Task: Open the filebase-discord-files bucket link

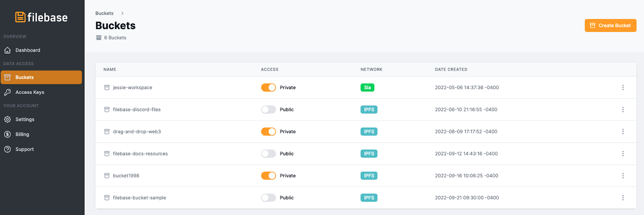Action: coord(136,110)
